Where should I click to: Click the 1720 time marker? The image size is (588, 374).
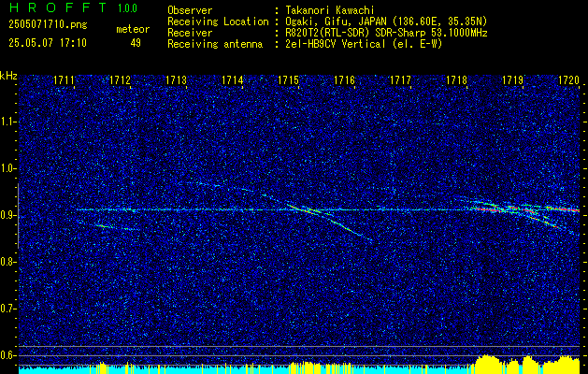(569, 79)
